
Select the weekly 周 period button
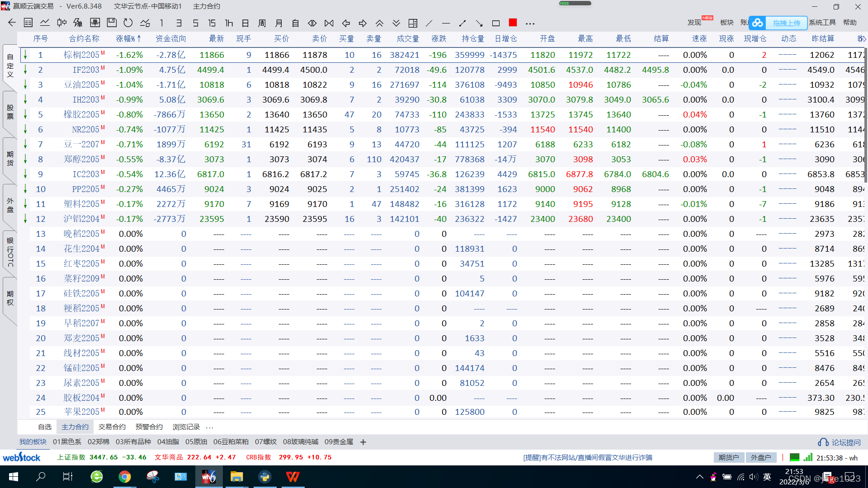pos(262,23)
